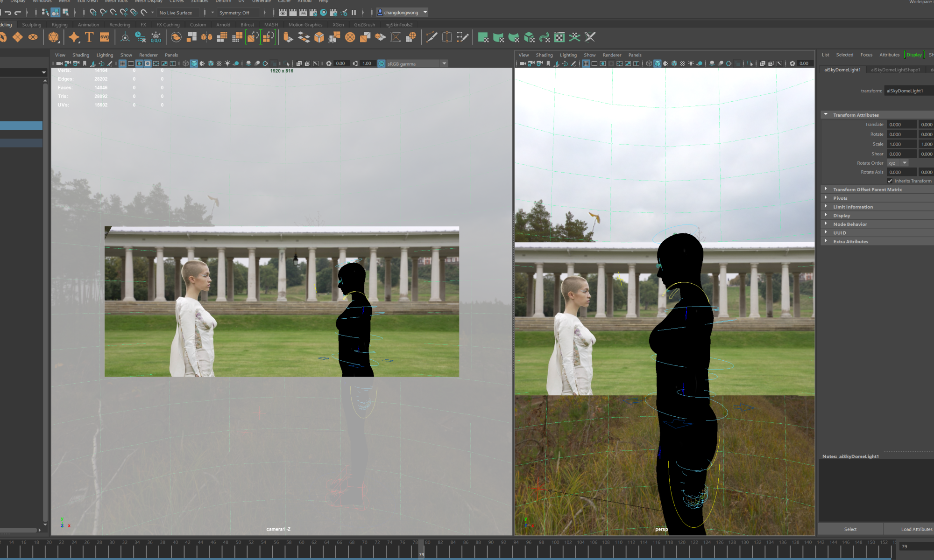This screenshot has height=560, width=934.
Task: Click the grid toggle in camera1 panel toolbar
Action: [122, 63]
